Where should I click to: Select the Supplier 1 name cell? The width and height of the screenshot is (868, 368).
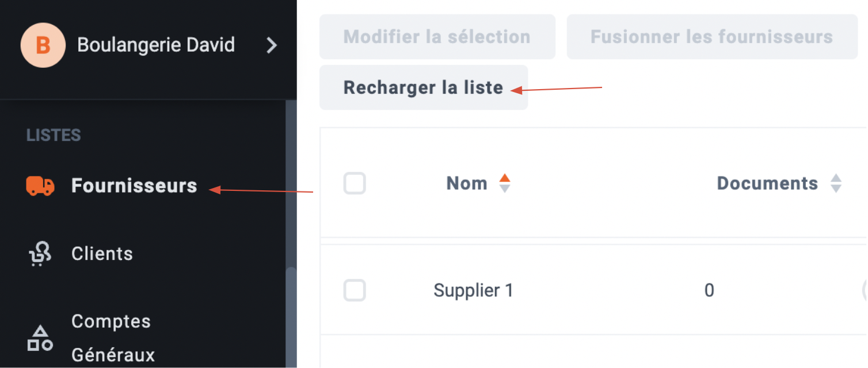tap(473, 290)
